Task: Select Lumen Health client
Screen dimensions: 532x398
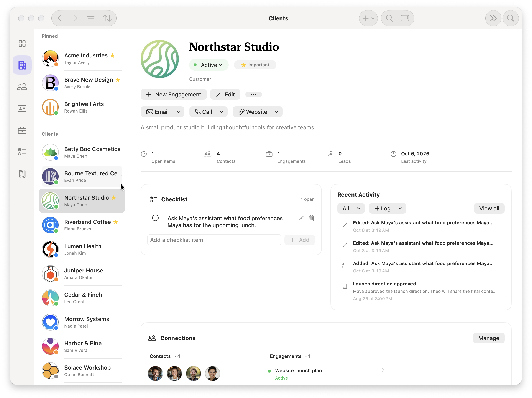Action: (x=82, y=249)
